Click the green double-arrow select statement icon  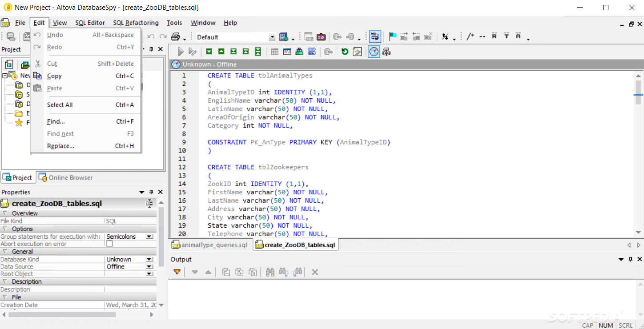coord(258,52)
